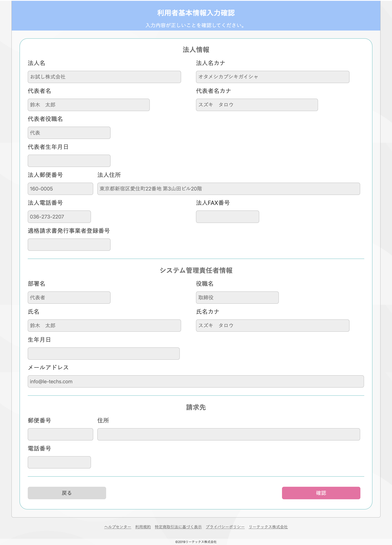
Task: Click the empty 郵便番号 field under 請求先
Action: (60, 434)
